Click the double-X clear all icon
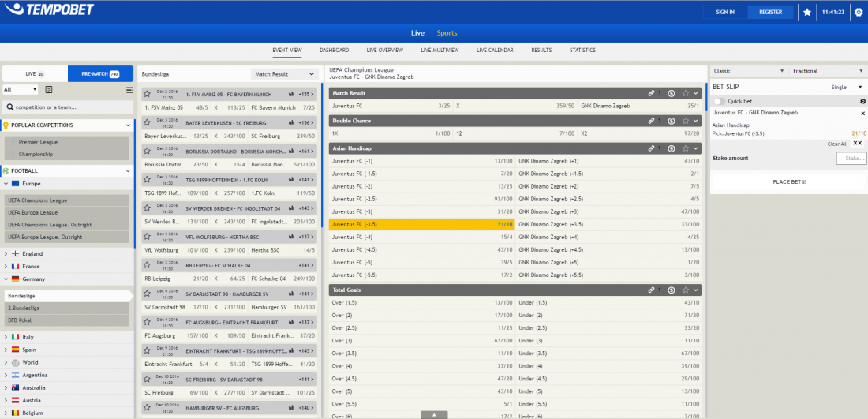 point(858,144)
